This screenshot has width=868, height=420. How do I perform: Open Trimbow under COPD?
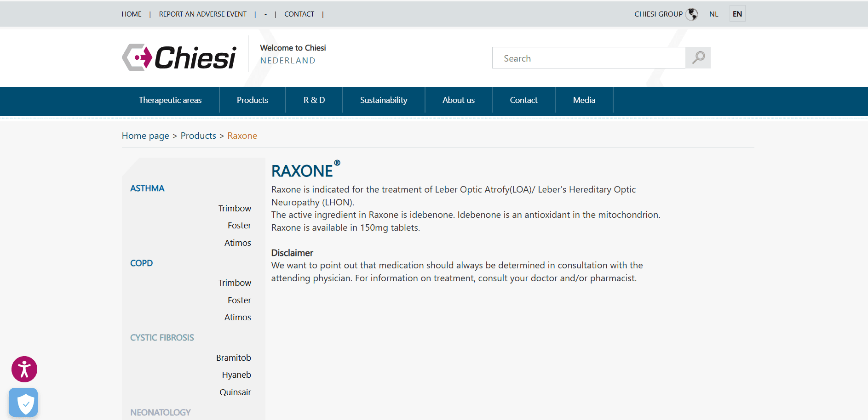point(235,283)
